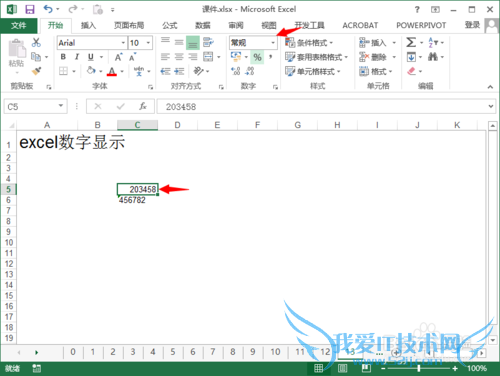
Task: Align text to the middle vertically
Action: 179,42
